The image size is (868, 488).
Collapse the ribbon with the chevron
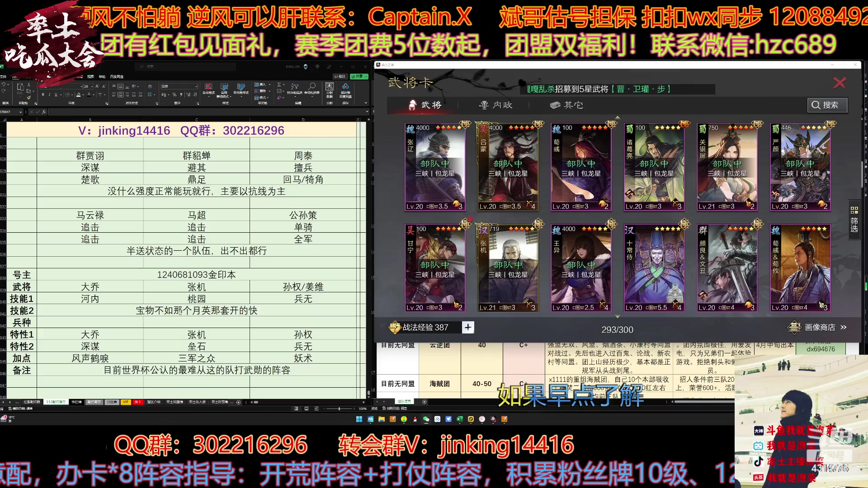[x=366, y=103]
